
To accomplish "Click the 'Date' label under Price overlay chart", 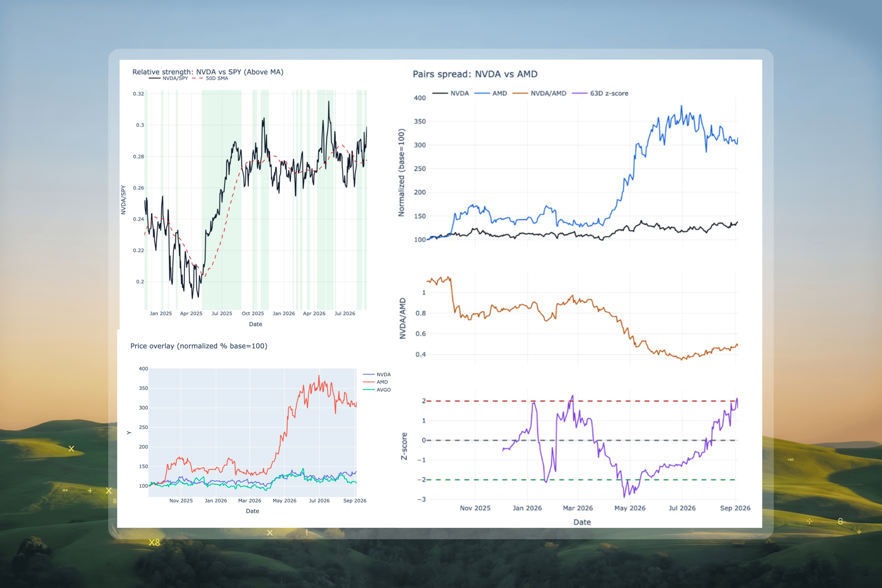I will coord(252,511).
